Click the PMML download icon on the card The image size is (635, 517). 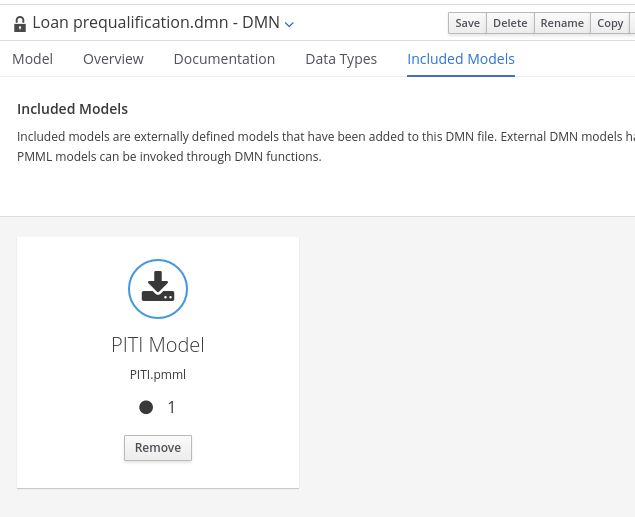(x=158, y=288)
